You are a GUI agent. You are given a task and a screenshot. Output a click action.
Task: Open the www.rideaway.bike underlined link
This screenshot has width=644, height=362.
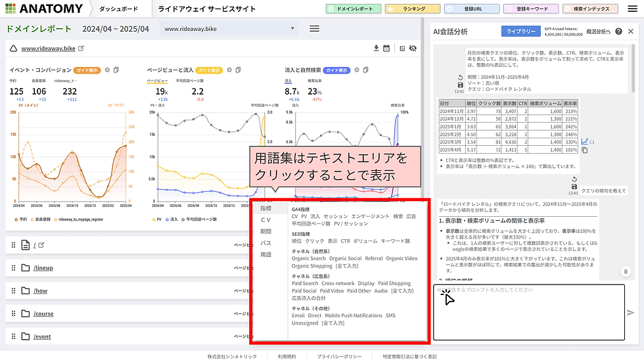[48, 49]
